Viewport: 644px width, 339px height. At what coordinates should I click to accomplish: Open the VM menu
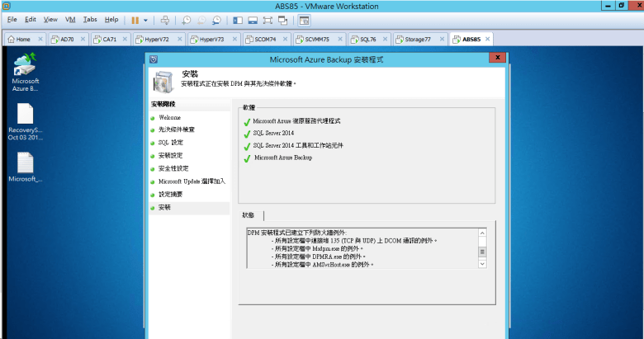point(70,19)
